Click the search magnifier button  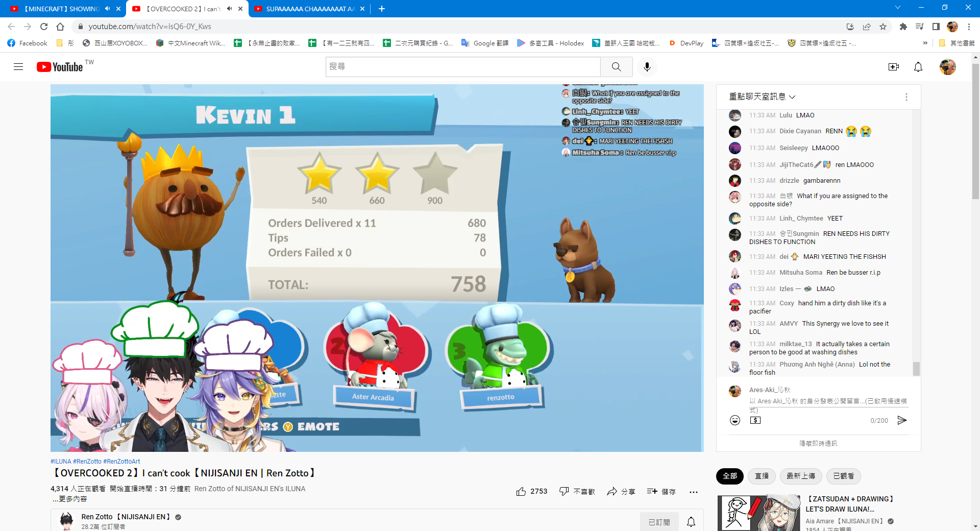(x=616, y=67)
